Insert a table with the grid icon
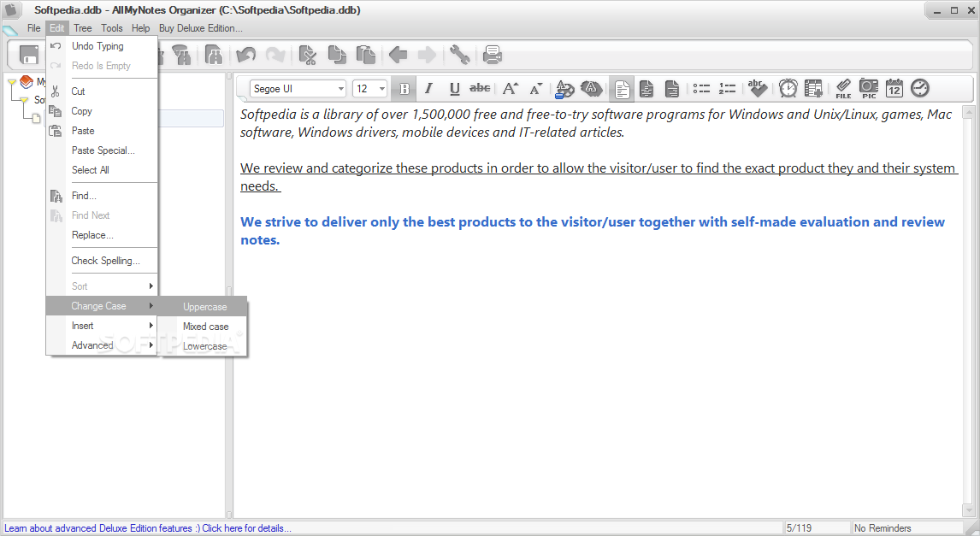The width and height of the screenshot is (980, 536). coord(814,89)
